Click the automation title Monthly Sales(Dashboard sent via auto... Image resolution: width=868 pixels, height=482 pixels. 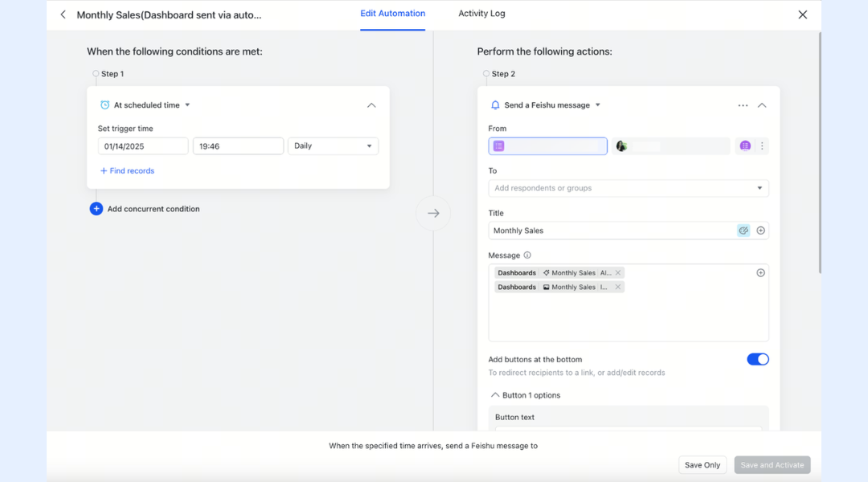point(169,15)
